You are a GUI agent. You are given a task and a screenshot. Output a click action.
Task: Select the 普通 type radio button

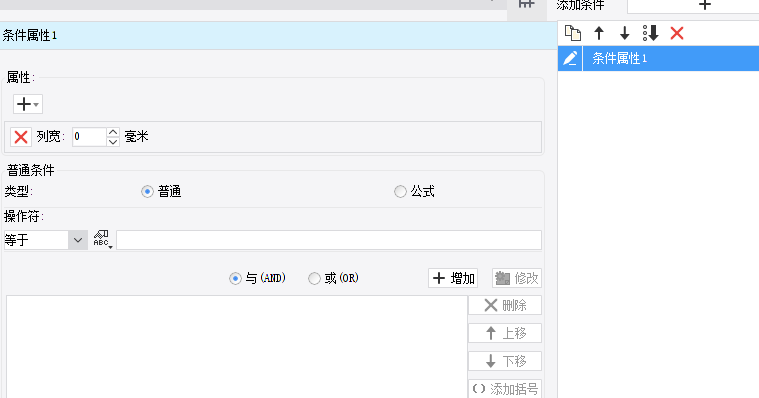pyautogui.click(x=147, y=192)
